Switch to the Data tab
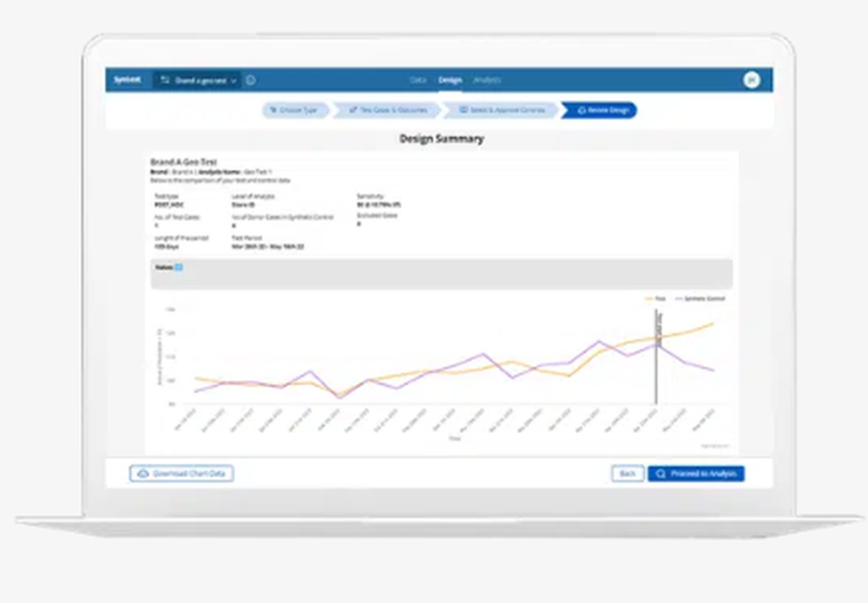 pos(417,80)
